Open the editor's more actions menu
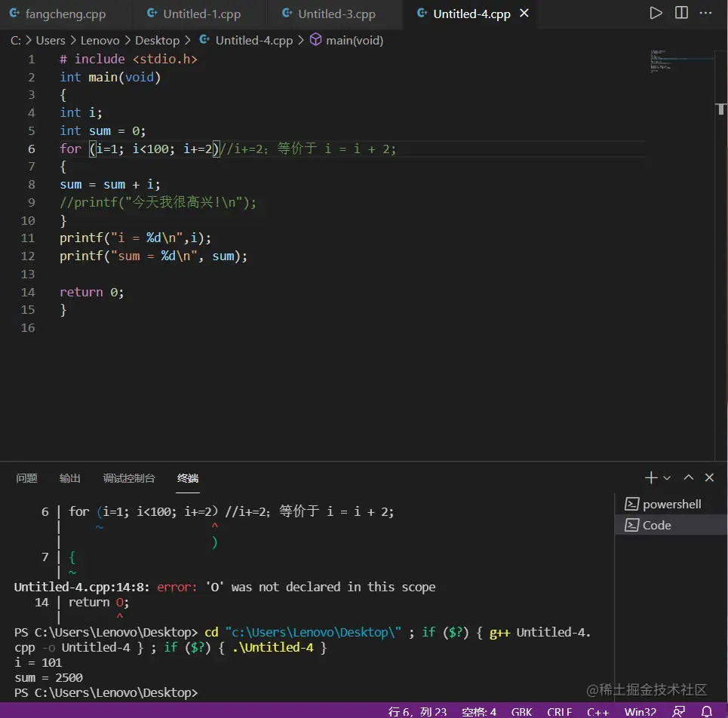728x718 pixels. pos(705,13)
